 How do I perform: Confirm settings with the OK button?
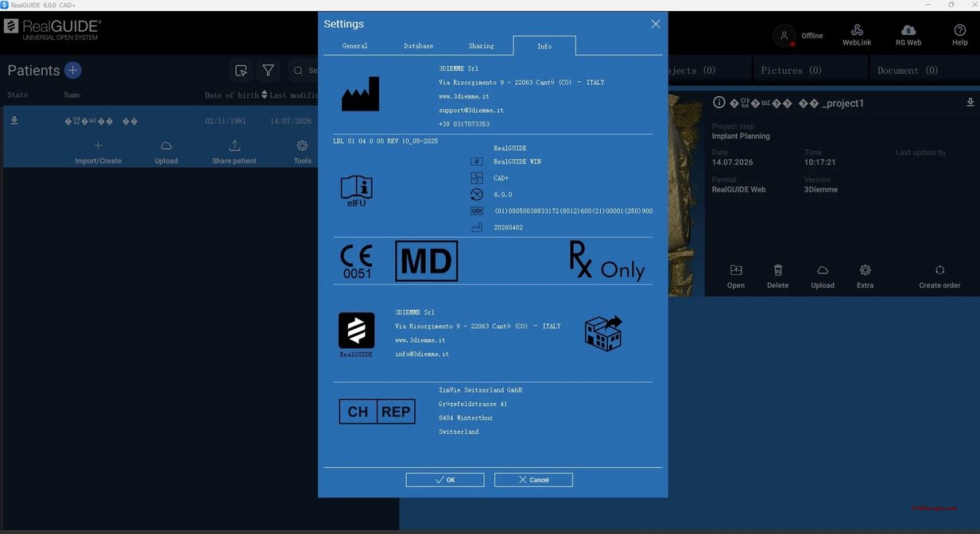(445, 480)
